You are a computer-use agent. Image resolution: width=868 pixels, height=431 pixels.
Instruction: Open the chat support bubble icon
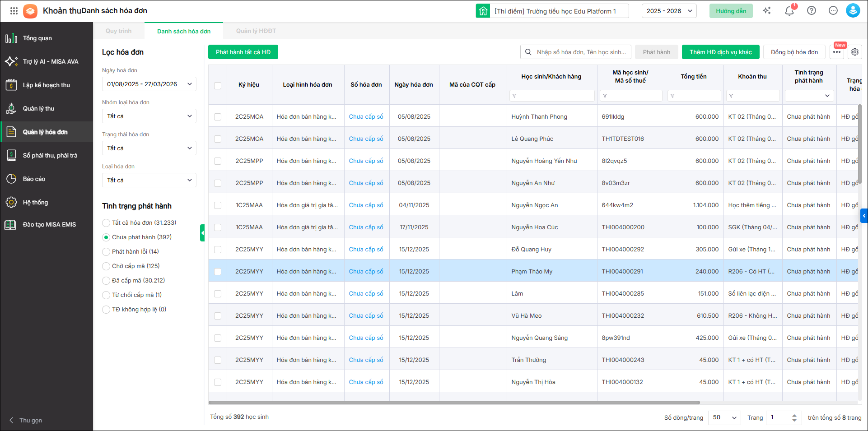tap(833, 11)
